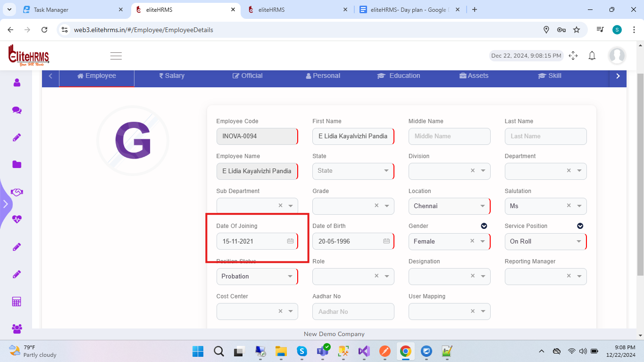Click the handshake icon in sidebar

point(17,192)
